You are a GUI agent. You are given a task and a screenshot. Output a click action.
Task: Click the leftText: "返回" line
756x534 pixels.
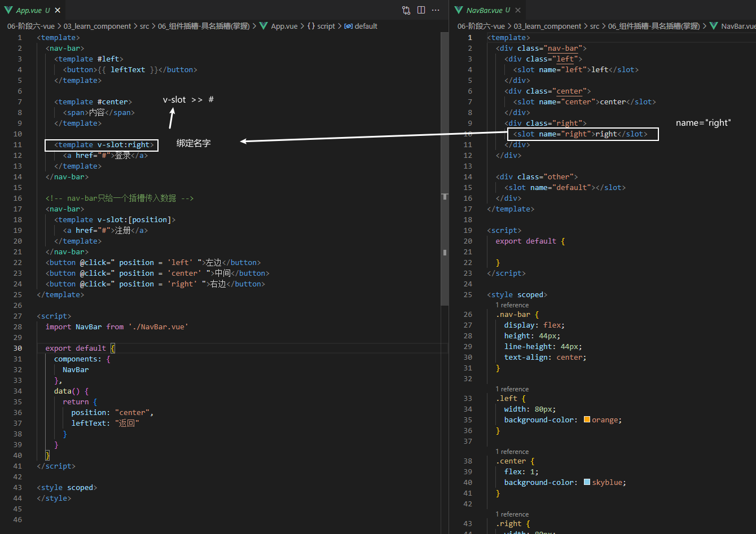[x=105, y=423]
